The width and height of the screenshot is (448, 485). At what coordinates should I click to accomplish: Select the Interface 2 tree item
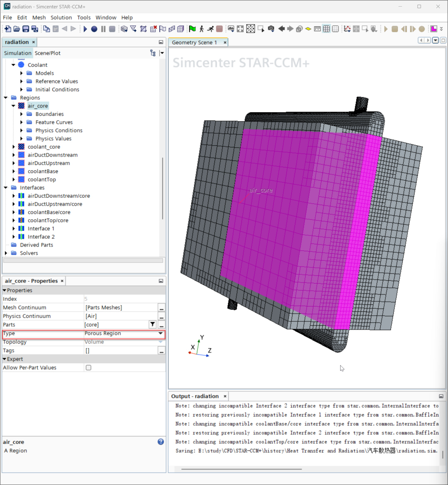pos(41,237)
